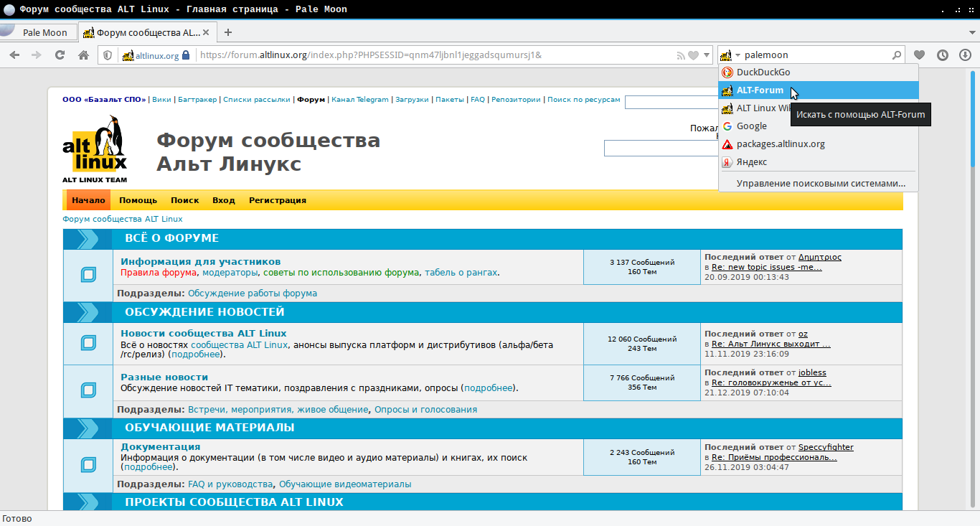Open the Поиск forum menu item

pyautogui.click(x=185, y=200)
